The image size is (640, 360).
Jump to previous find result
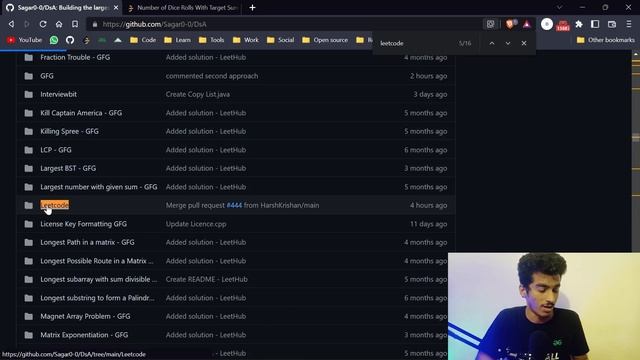pyautogui.click(x=492, y=43)
